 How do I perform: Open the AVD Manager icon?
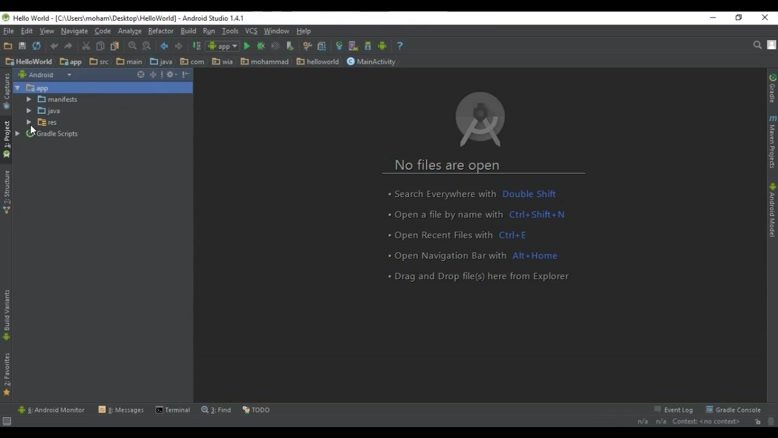(x=353, y=46)
